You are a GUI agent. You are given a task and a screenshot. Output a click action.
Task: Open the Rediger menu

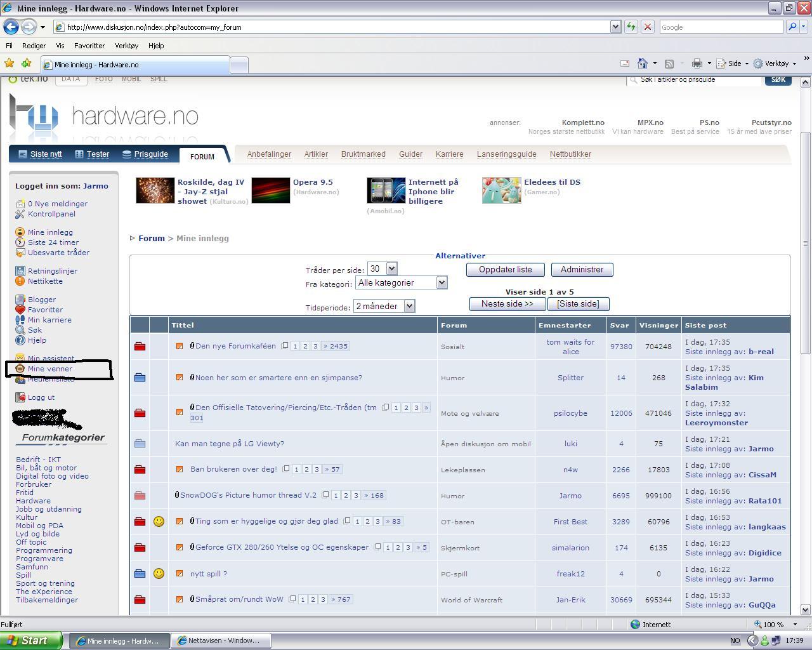(x=34, y=46)
